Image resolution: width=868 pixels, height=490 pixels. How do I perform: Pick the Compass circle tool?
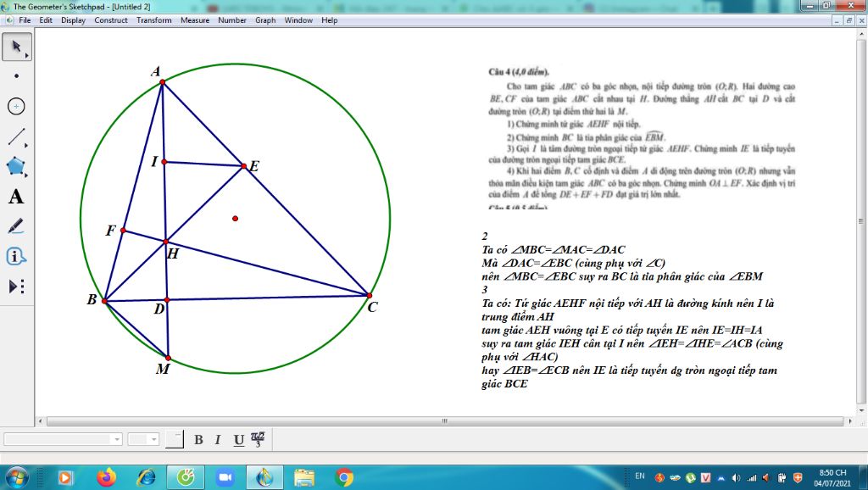point(17,106)
